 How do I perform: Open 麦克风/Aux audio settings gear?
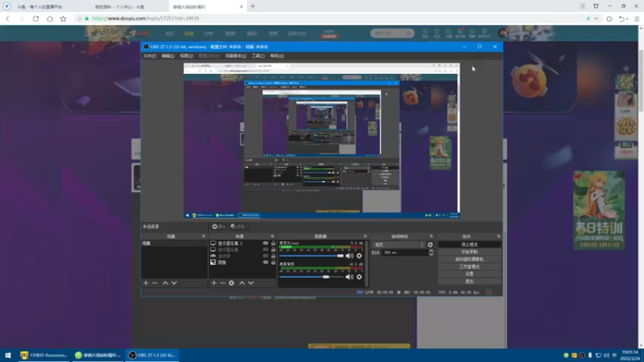tap(359, 256)
